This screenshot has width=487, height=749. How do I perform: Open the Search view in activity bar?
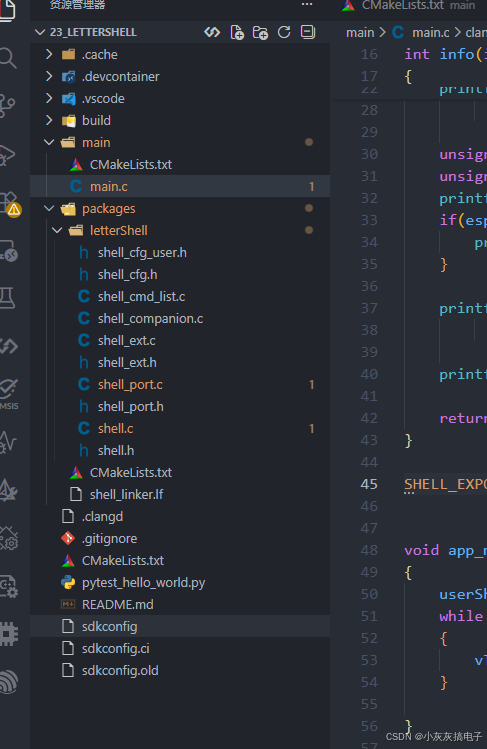(8, 58)
